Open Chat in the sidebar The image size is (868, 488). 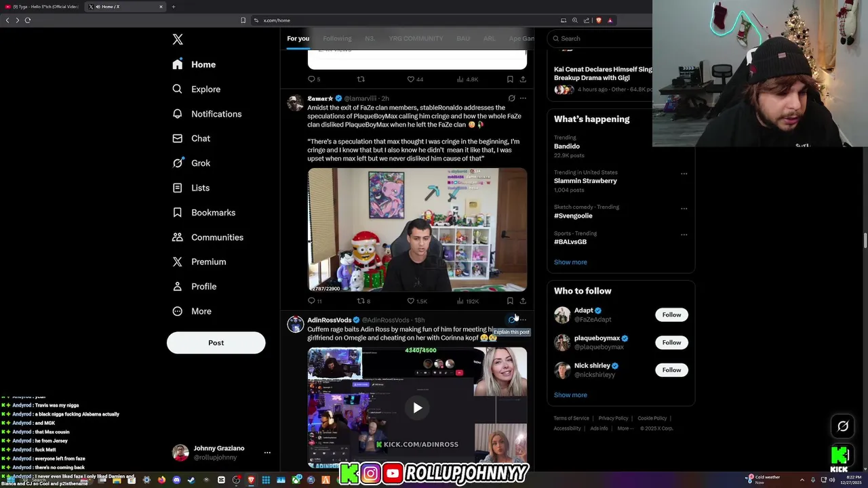pos(191,138)
